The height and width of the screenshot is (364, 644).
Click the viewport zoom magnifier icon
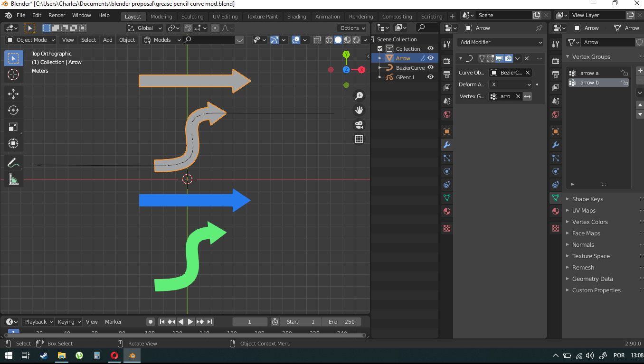click(x=359, y=96)
